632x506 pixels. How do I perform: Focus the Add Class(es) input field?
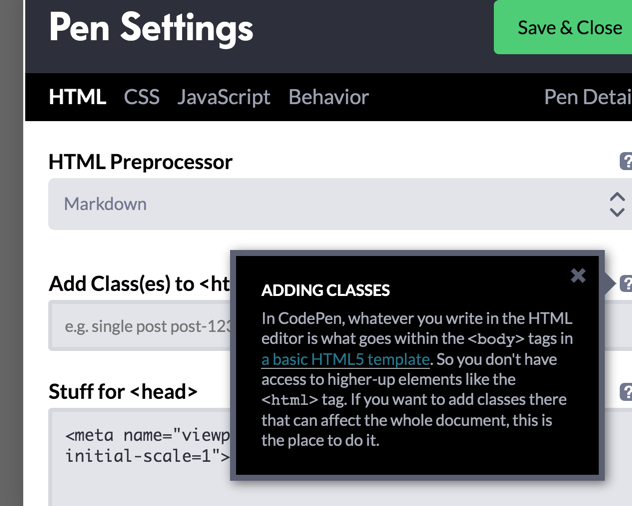(x=139, y=325)
